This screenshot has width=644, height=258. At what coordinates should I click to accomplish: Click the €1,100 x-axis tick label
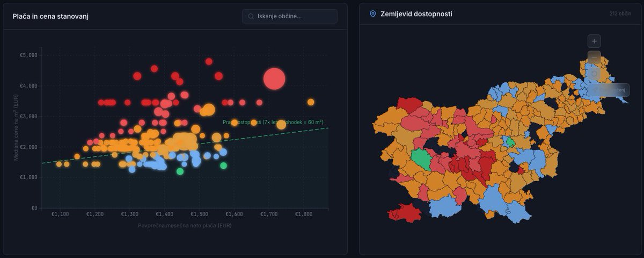point(60,214)
